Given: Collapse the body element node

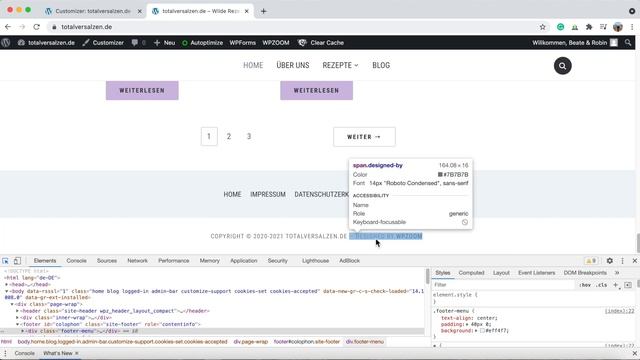Looking at the screenshot, I should coord(7,291).
